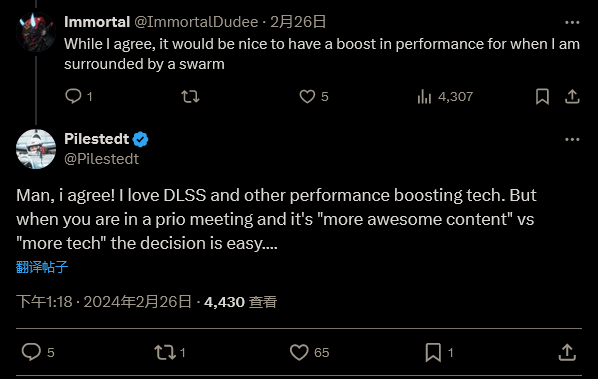Open more options on Pilestedt's tweet
Viewport: 598px width, 379px height.
point(572,140)
